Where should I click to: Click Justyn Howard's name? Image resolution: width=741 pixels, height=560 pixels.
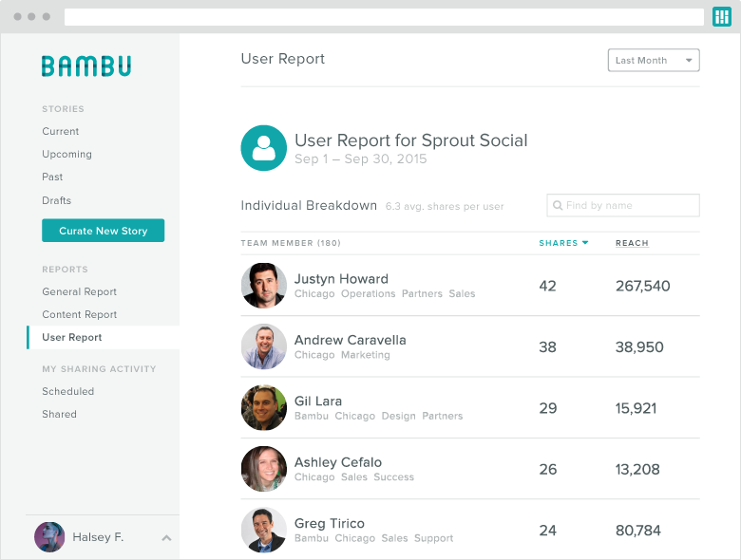click(341, 279)
